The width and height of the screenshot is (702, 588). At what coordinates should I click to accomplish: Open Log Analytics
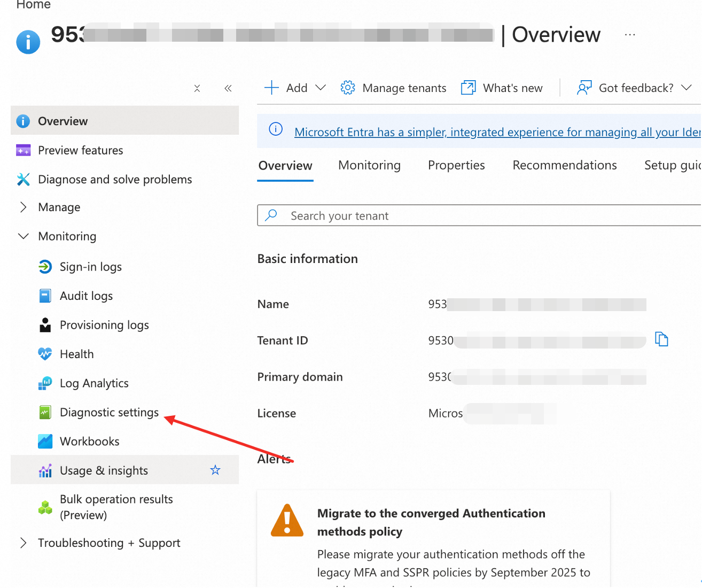94,383
